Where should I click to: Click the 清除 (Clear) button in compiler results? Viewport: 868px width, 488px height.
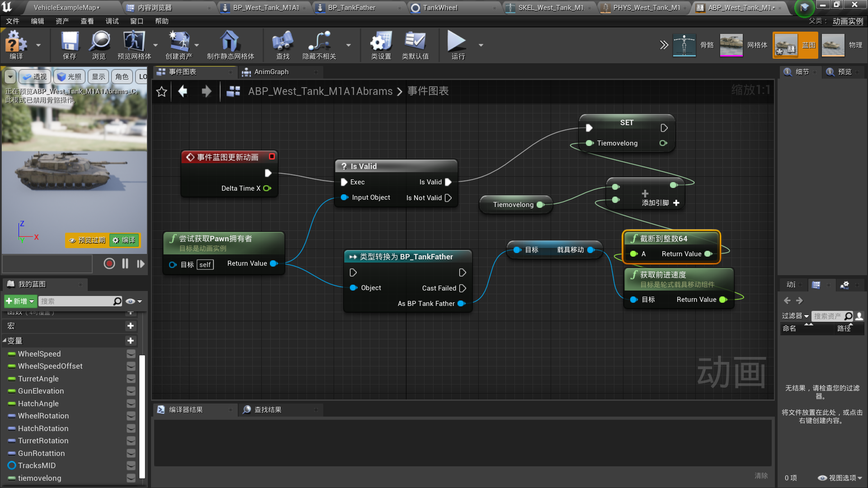(x=761, y=476)
